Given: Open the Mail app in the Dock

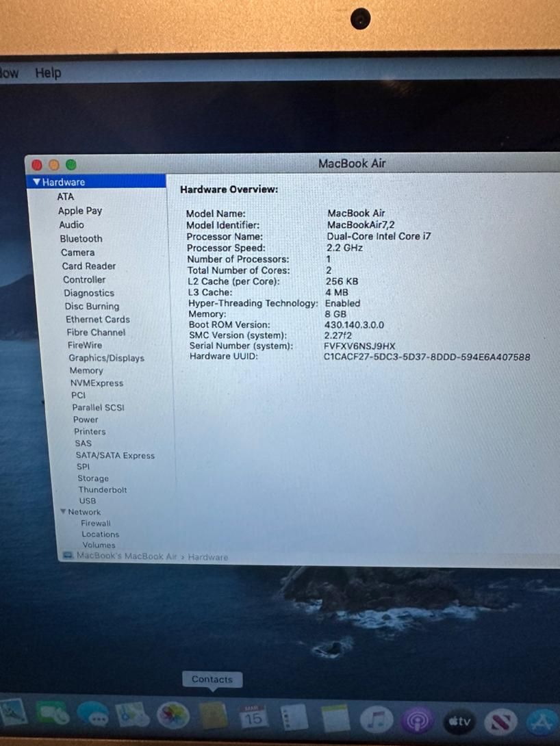Looking at the screenshot, I should 13,712.
